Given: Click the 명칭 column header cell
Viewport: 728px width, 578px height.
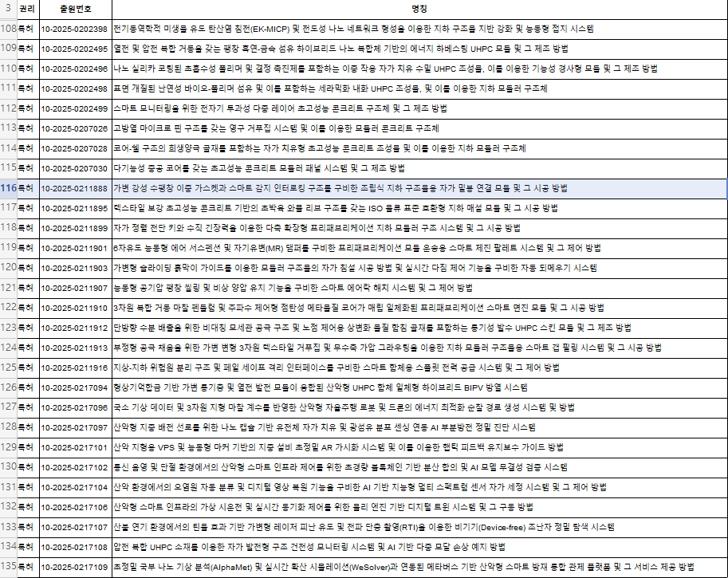Looking at the screenshot, I should (x=419, y=9).
